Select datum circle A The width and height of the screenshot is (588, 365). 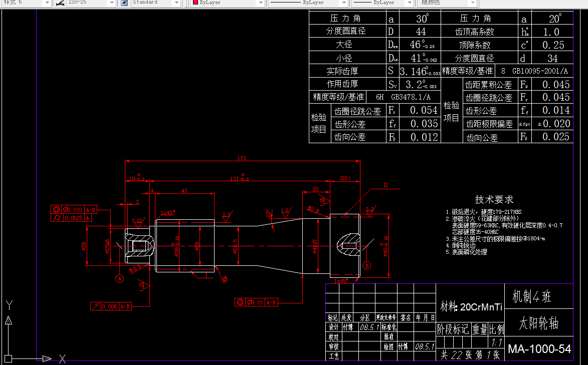click(x=120, y=278)
